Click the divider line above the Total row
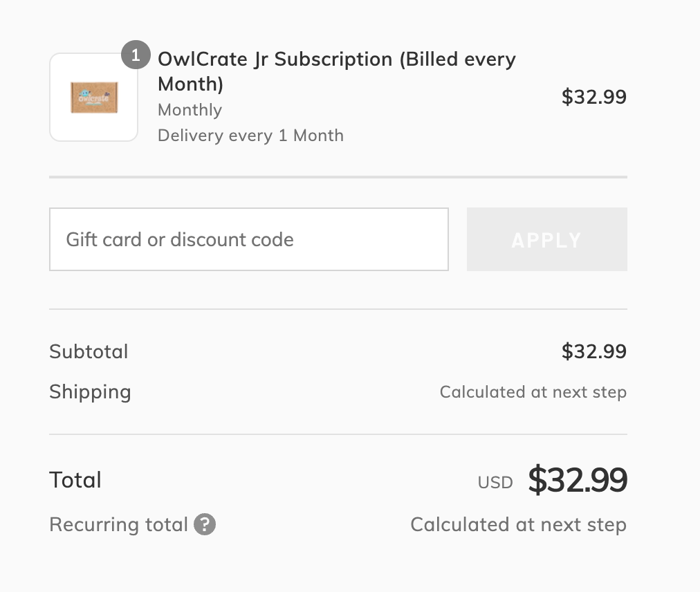 (x=338, y=434)
